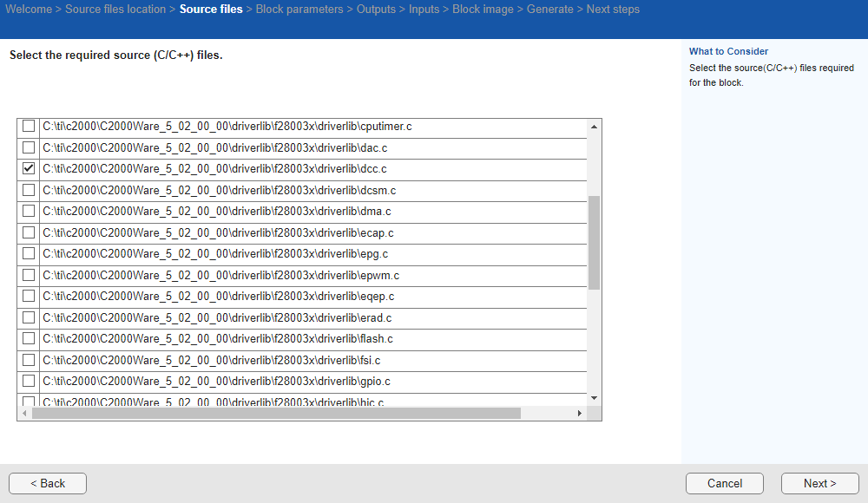Enable the cputimer.c source file checkbox
The image size is (868, 503).
click(x=28, y=126)
